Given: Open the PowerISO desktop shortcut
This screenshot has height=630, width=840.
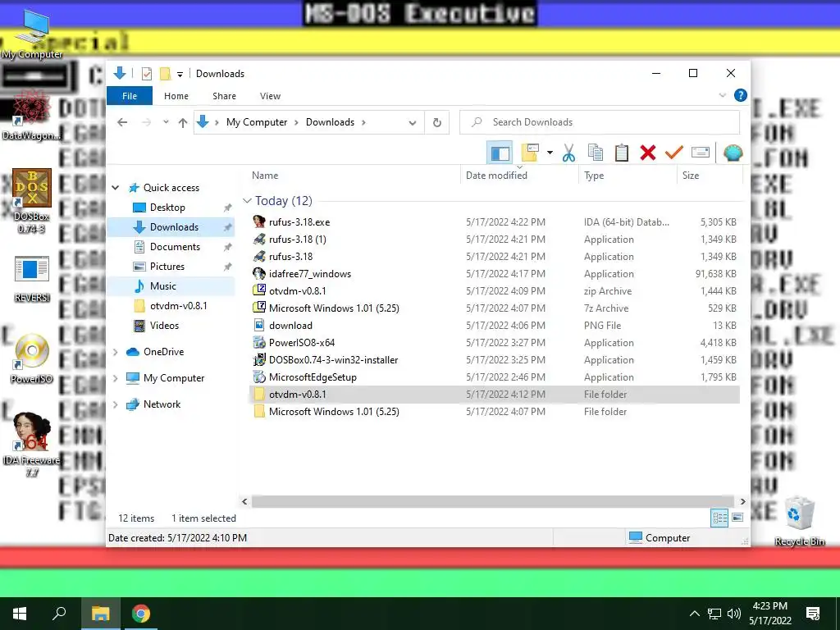Looking at the screenshot, I should pos(32,358).
